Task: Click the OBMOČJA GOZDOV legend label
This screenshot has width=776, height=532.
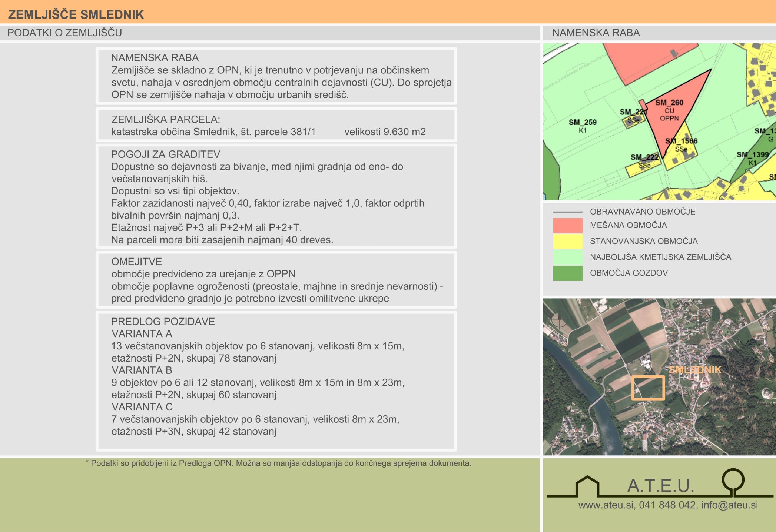Action: [629, 273]
